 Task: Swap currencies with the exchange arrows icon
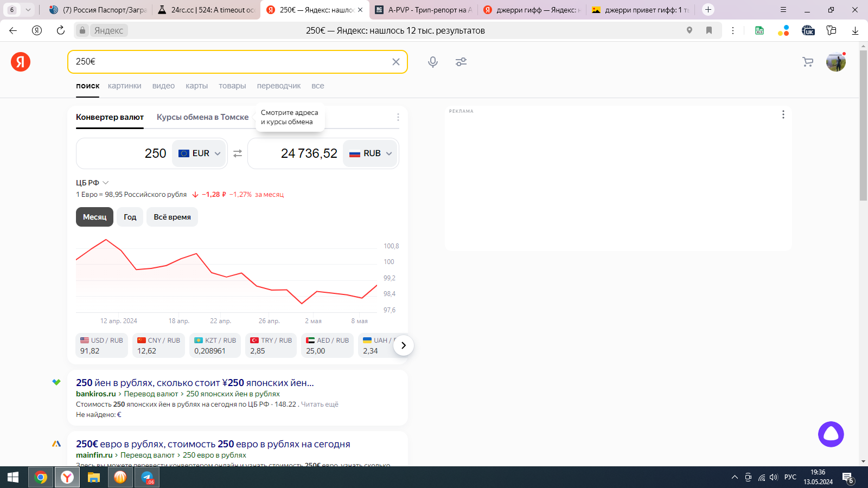(238, 153)
